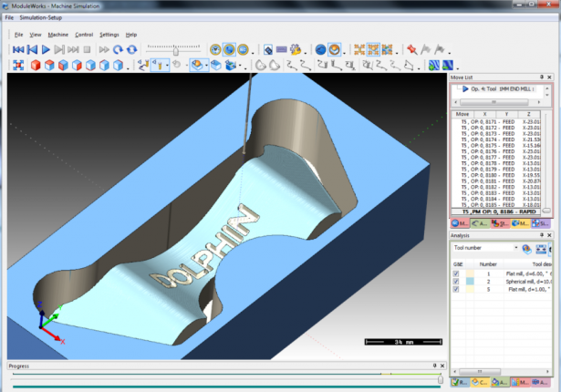Viewport: 561px width, 392px height.
Task: Open the Machine menu
Action: click(x=58, y=34)
